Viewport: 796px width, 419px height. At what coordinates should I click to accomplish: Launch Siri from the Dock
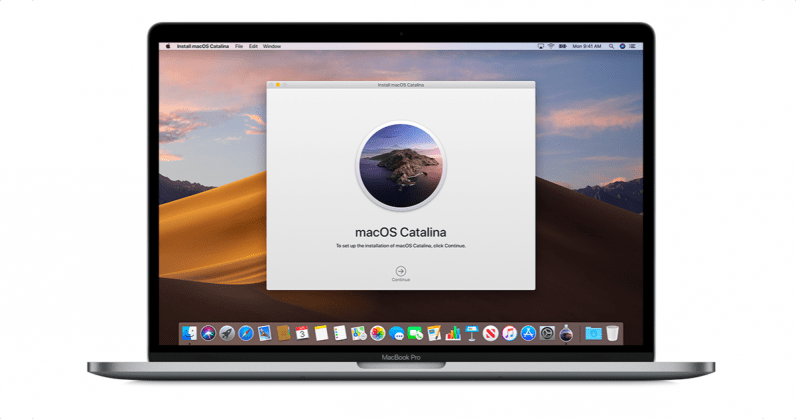pyautogui.click(x=208, y=333)
